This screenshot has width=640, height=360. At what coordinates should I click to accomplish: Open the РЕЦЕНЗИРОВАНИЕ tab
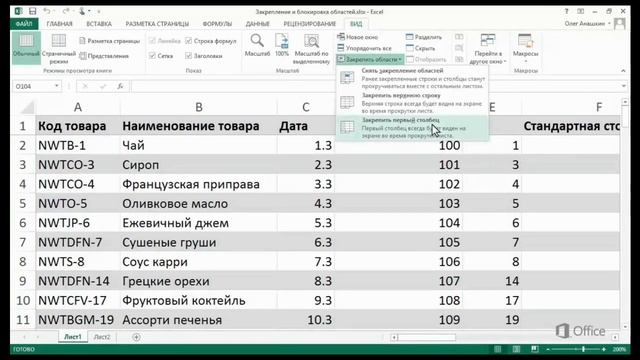(x=310, y=24)
